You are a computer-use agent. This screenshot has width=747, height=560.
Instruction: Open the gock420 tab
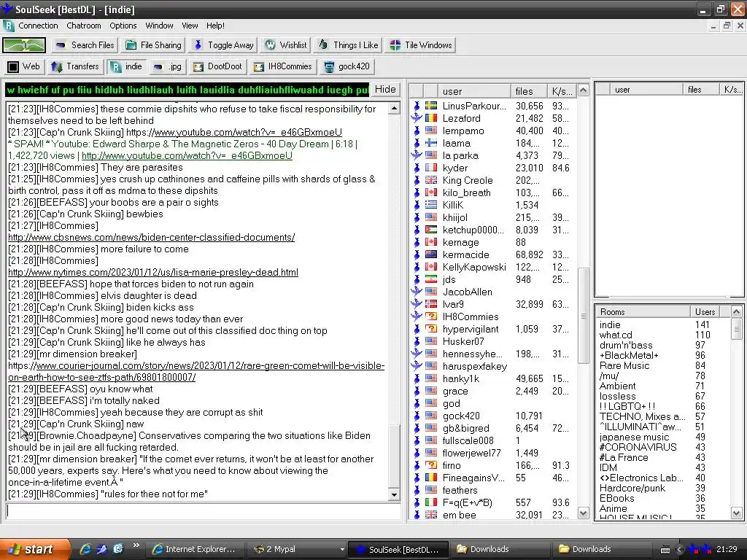click(x=347, y=66)
